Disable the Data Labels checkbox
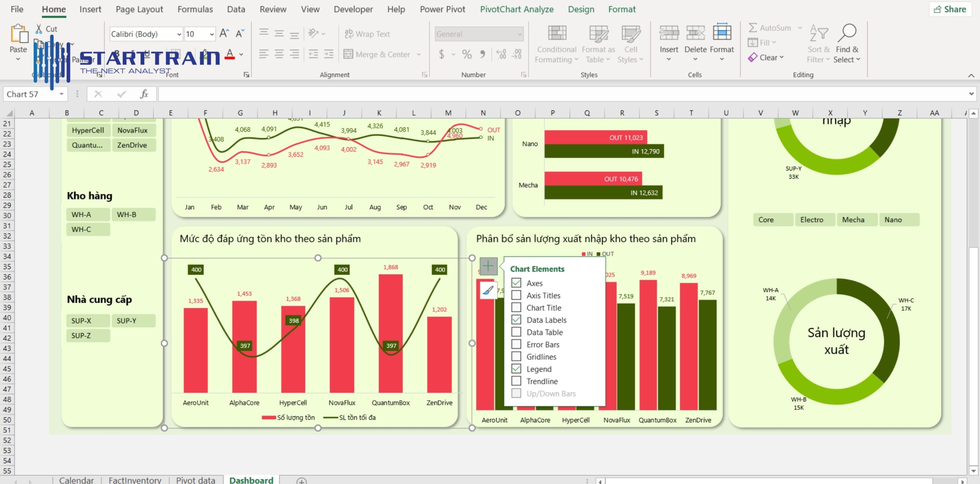 516,320
